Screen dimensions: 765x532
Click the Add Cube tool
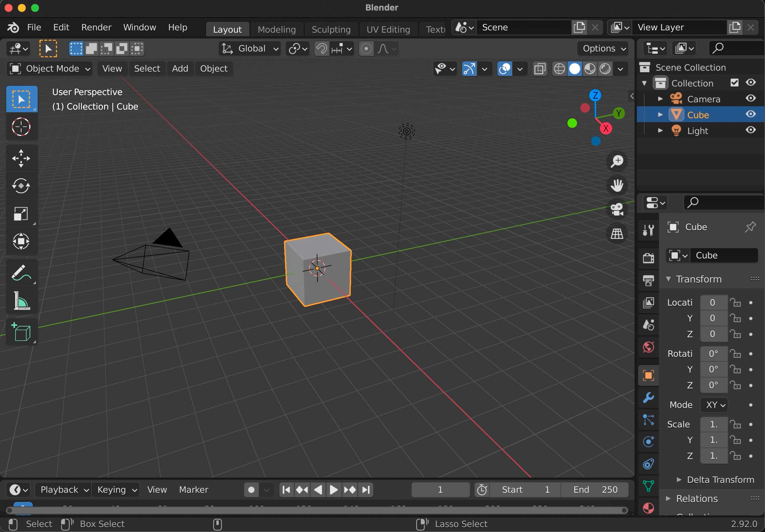pyautogui.click(x=21, y=332)
